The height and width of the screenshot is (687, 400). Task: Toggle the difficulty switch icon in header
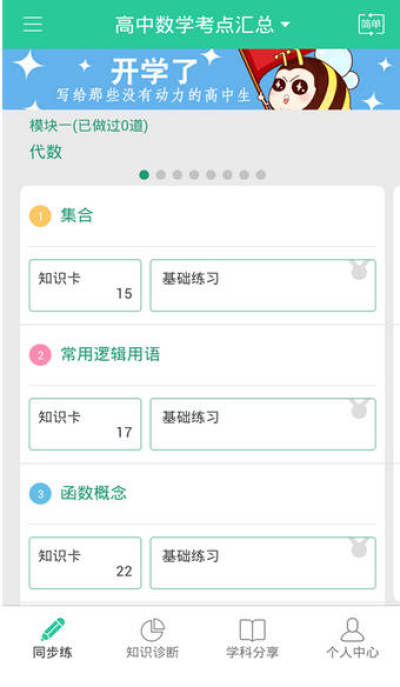(371, 24)
